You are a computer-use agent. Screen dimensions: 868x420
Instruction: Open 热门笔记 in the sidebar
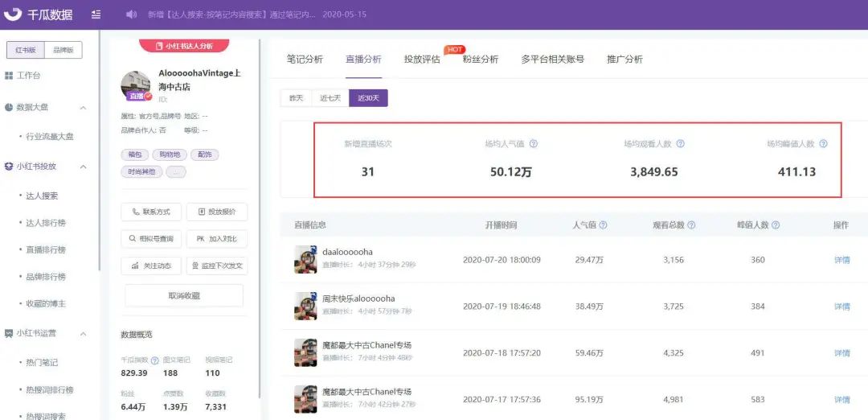click(x=42, y=362)
